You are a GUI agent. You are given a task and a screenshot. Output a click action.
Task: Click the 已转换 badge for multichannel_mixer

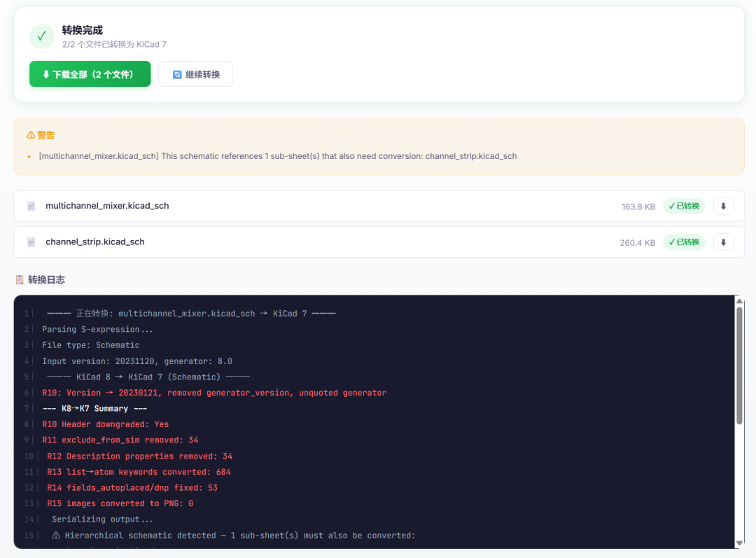pyautogui.click(x=684, y=206)
